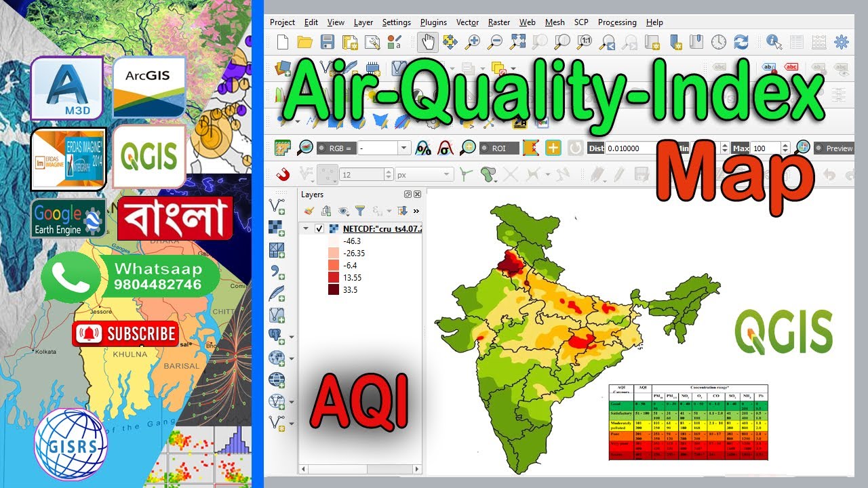Click Add Vector Layer in side toolbar
This screenshot has width=868, height=488.
[x=277, y=207]
